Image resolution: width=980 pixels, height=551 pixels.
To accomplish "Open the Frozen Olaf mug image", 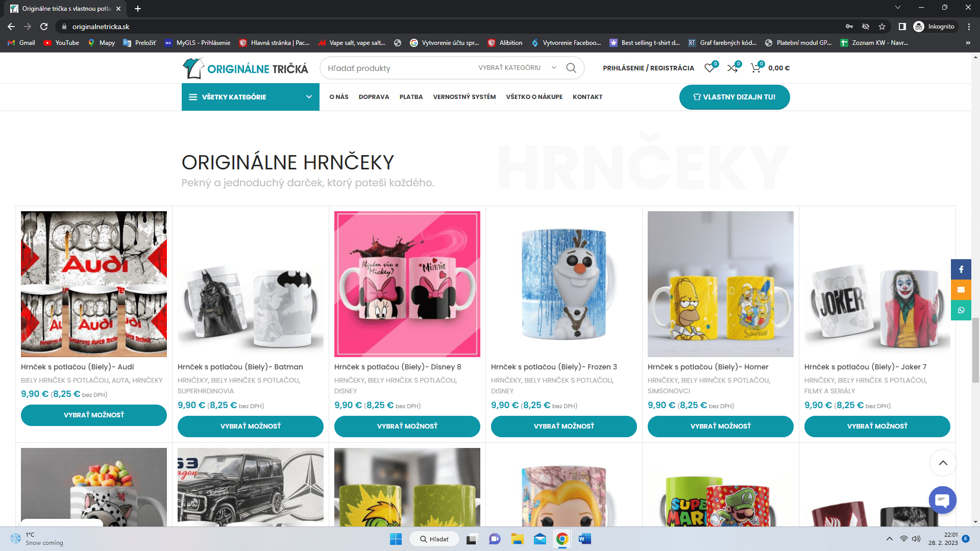I will tap(564, 284).
